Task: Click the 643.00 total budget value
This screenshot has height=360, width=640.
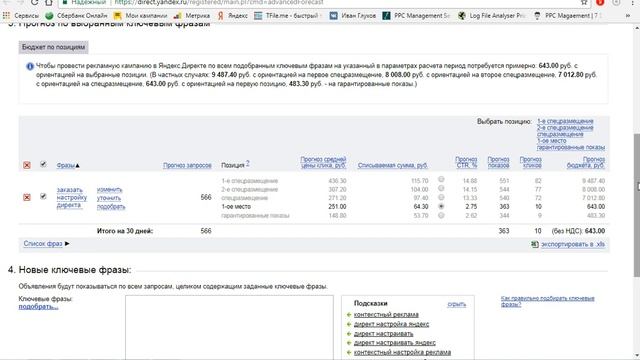Action: 595,231
